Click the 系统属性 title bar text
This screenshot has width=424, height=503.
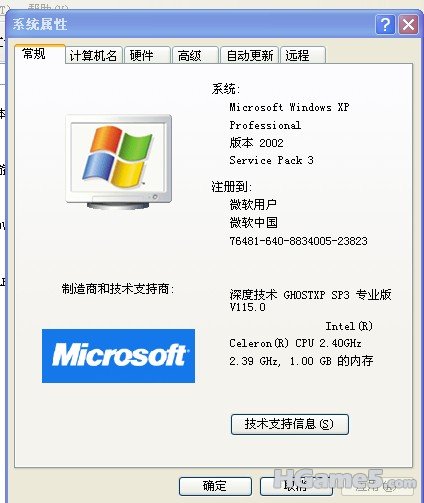point(40,24)
